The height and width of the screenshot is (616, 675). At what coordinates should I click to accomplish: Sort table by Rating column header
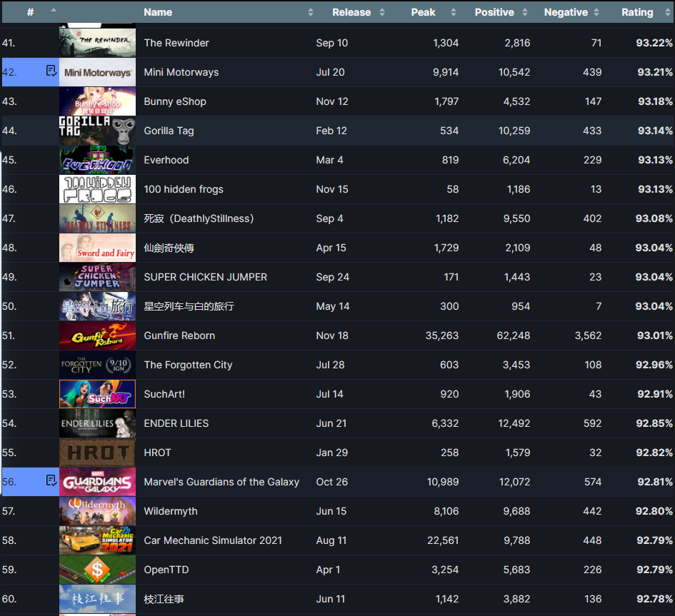click(x=637, y=12)
